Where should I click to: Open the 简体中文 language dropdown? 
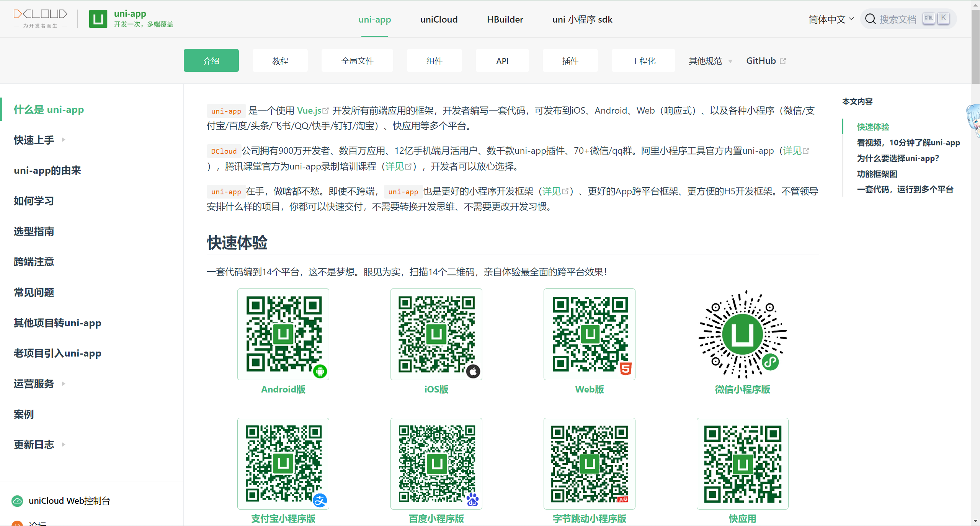tap(831, 19)
